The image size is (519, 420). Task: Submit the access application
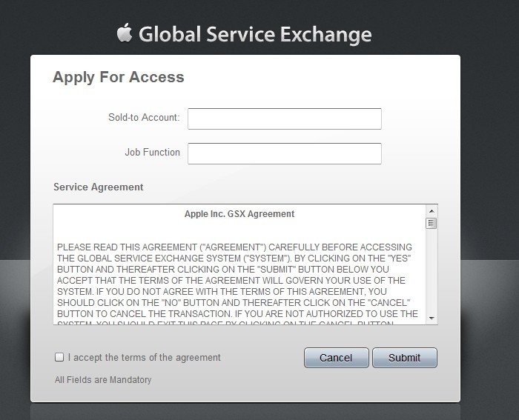[405, 358]
